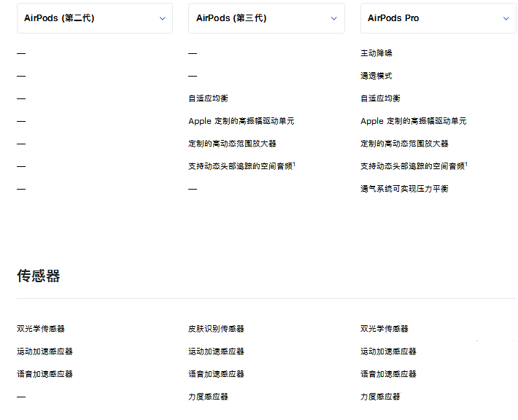Click 支持动态头部追踪的空间音频 in AirPods Pro column
The width and height of the screenshot is (518, 420).
[x=413, y=166]
